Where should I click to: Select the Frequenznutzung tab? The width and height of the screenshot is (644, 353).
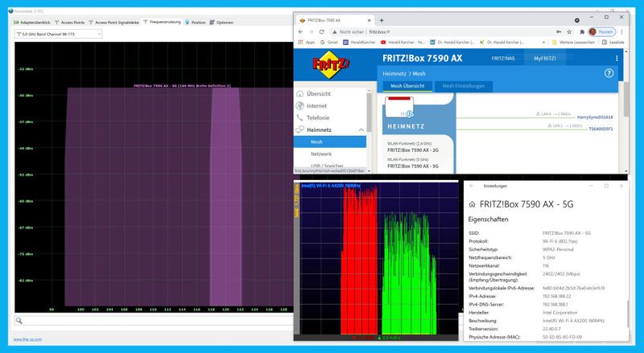tap(162, 23)
